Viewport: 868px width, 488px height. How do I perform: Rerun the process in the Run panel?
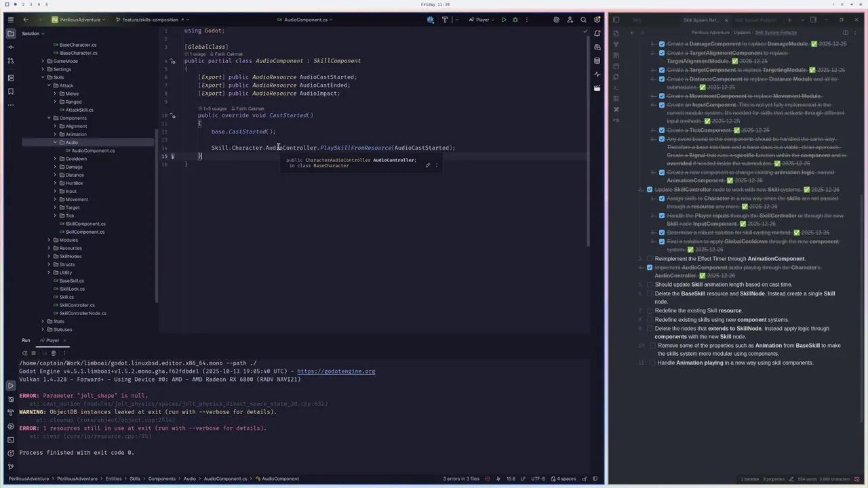pyautogui.click(x=25, y=353)
